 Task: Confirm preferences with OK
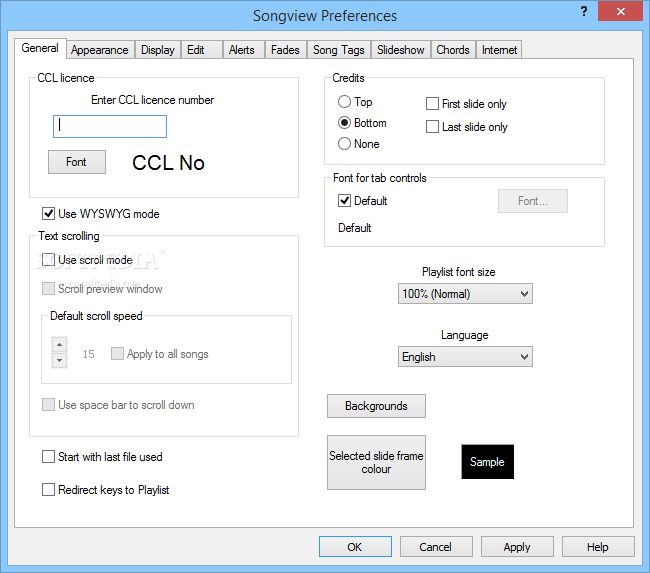coord(355,546)
